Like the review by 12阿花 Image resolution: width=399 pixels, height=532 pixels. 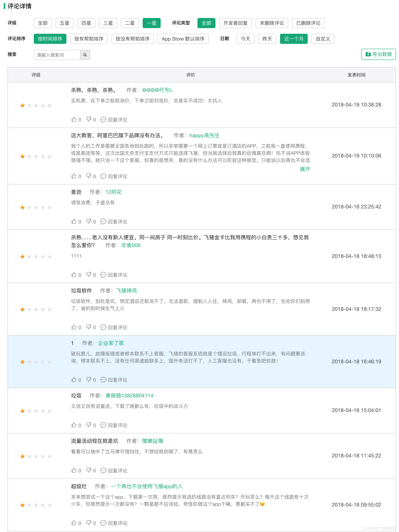click(74, 222)
